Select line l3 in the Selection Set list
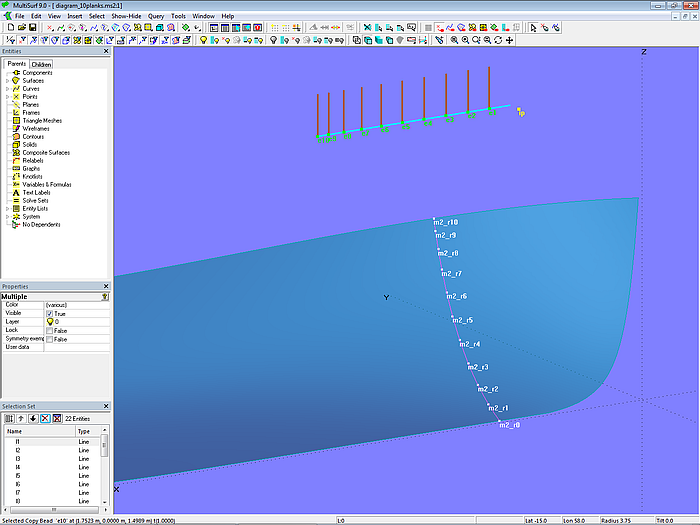The image size is (700, 525). [18, 458]
